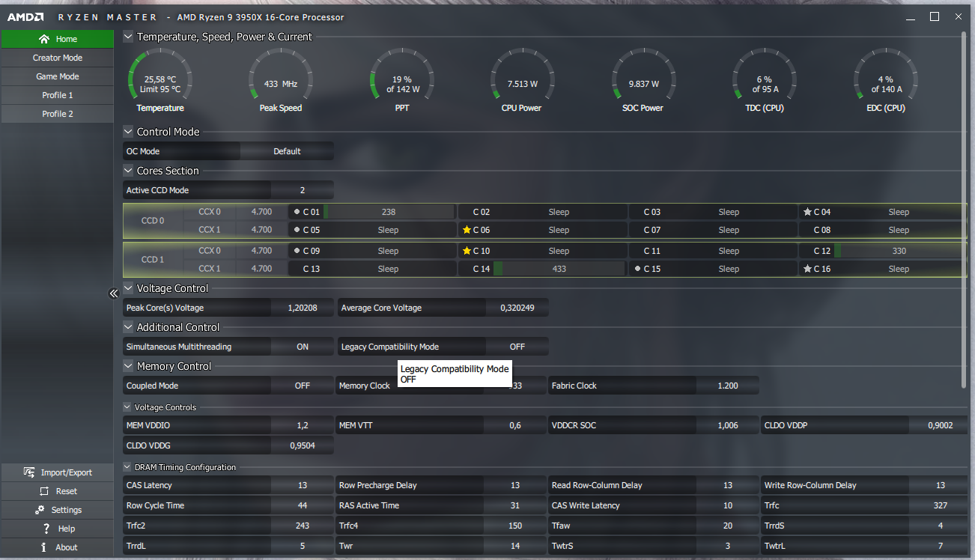
Task: Click Peak Core(s) Voltage value 1,20208
Action: click(x=303, y=308)
